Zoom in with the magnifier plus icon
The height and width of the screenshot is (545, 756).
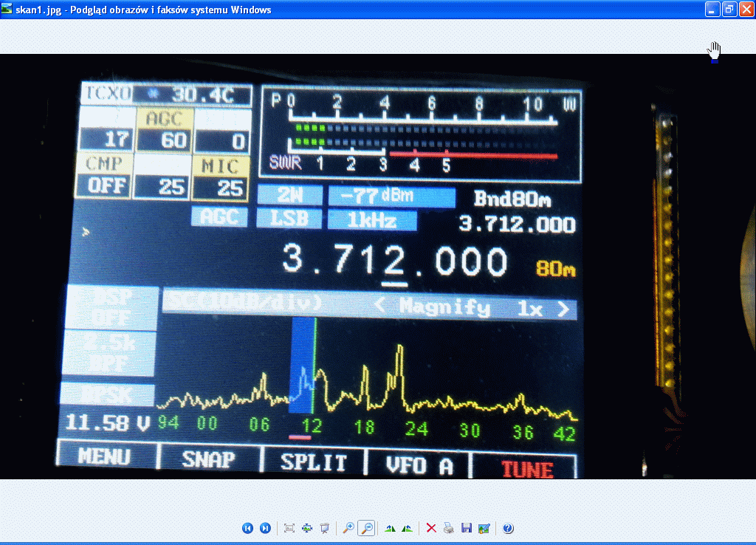pyautogui.click(x=348, y=528)
